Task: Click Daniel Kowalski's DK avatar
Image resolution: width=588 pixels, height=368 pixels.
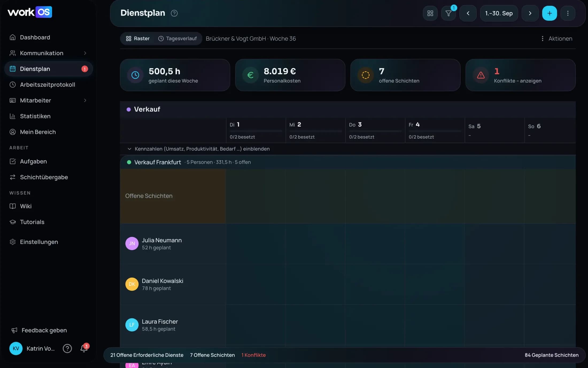Action: tap(132, 284)
